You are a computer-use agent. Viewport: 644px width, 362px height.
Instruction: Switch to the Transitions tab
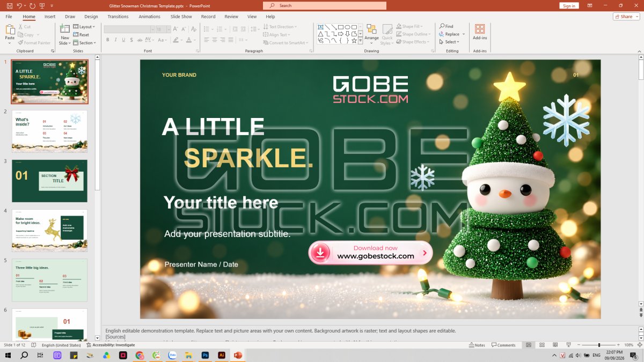[118, 17]
